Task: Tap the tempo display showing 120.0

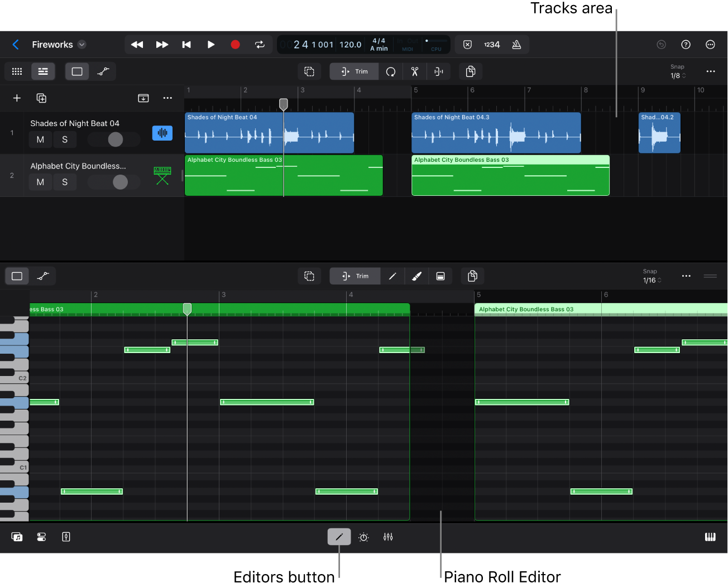Action: click(351, 44)
